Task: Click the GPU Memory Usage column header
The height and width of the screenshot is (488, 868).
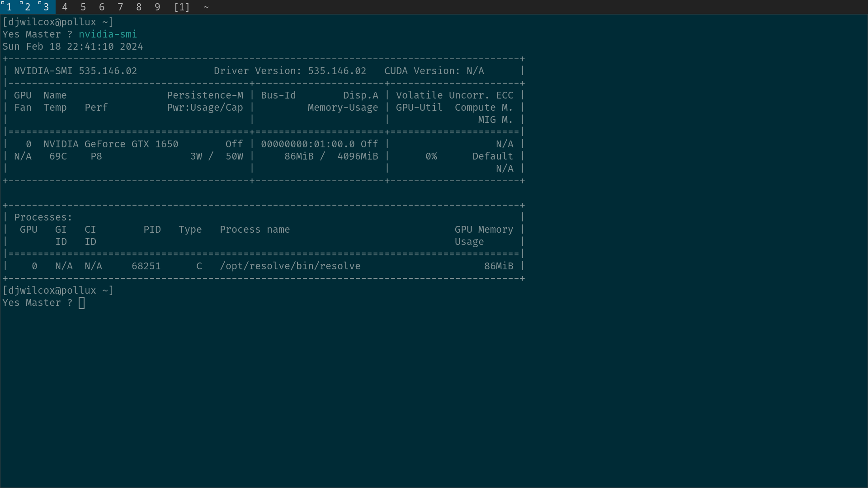Action: [x=484, y=235]
